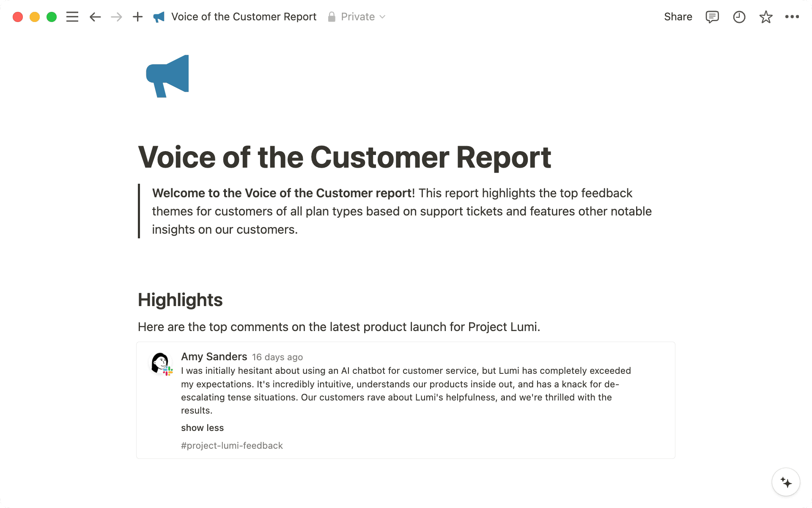Click the Amy Sanders author name
Image resolution: width=812 pixels, height=508 pixels.
(214, 357)
